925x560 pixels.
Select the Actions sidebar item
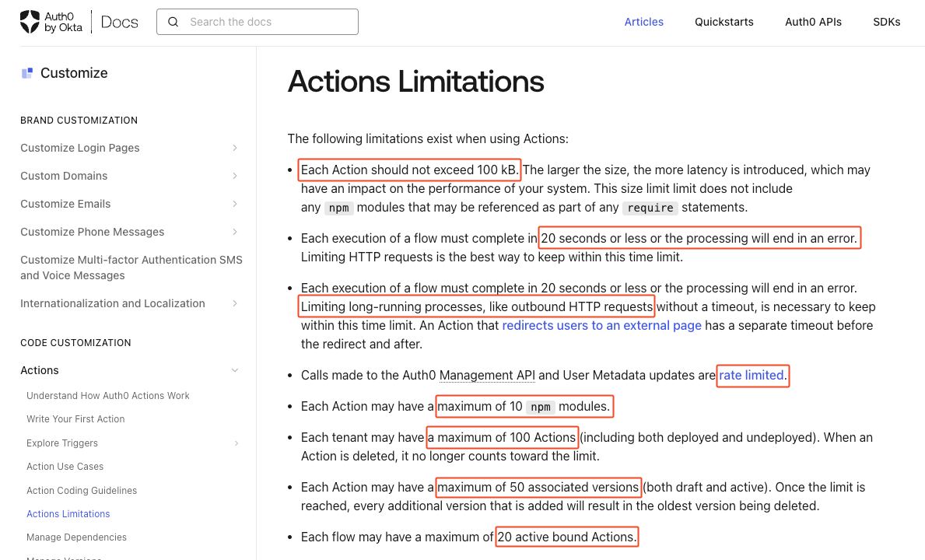(x=40, y=370)
